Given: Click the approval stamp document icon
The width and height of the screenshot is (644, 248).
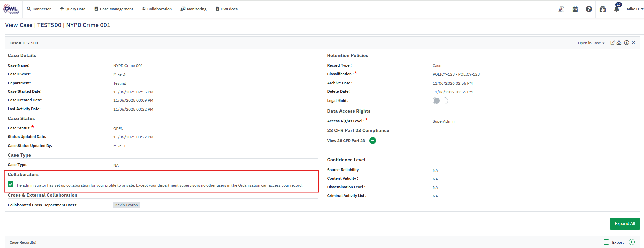Looking at the screenshot, I should click(x=561, y=9).
